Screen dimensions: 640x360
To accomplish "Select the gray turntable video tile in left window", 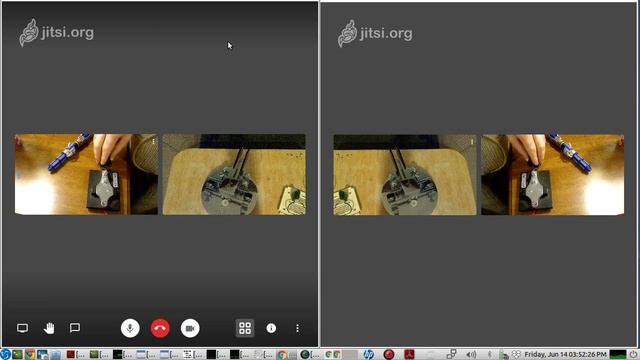I will (x=234, y=174).
